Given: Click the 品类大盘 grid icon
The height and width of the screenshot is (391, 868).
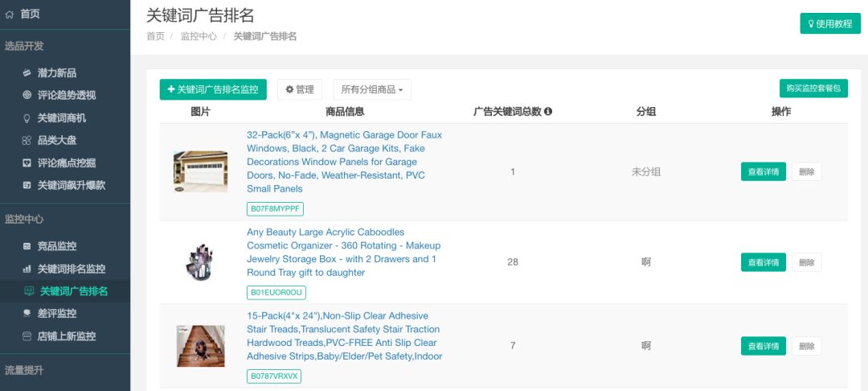Looking at the screenshot, I should [27, 140].
